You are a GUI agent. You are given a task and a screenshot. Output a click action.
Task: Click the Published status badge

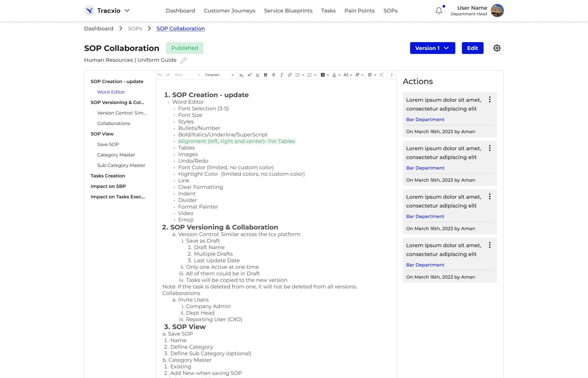(x=185, y=48)
